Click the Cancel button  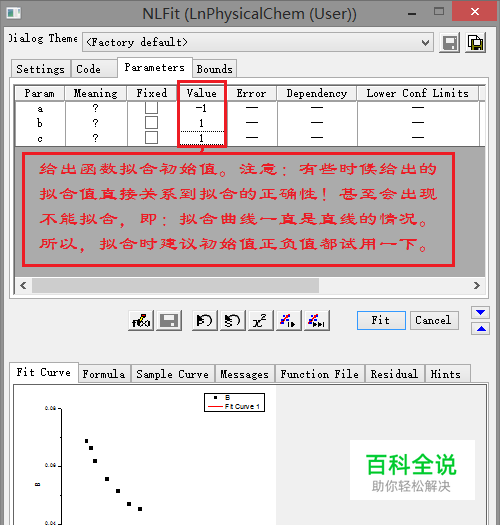click(434, 320)
